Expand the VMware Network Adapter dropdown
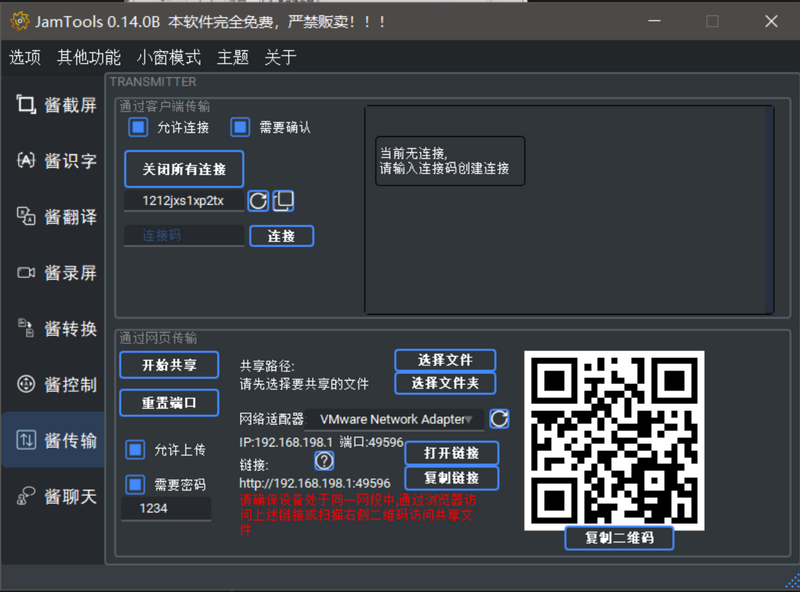800x592 pixels. click(x=397, y=419)
